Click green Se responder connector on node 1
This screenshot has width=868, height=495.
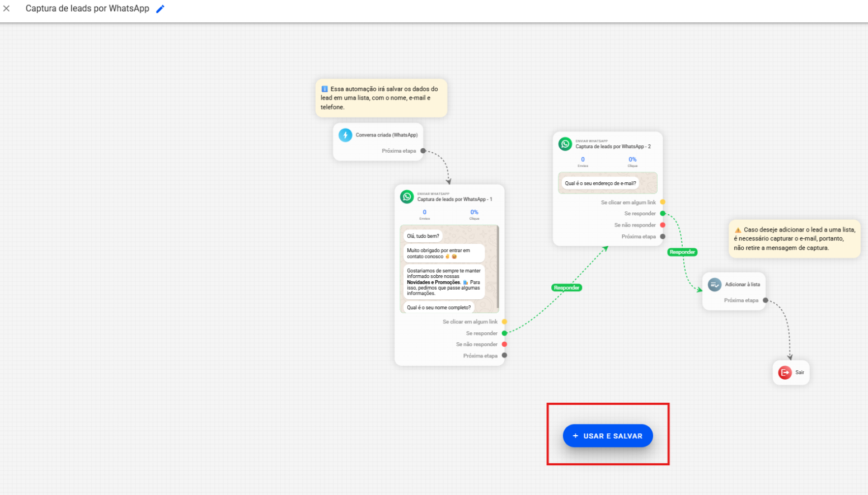pyautogui.click(x=504, y=333)
